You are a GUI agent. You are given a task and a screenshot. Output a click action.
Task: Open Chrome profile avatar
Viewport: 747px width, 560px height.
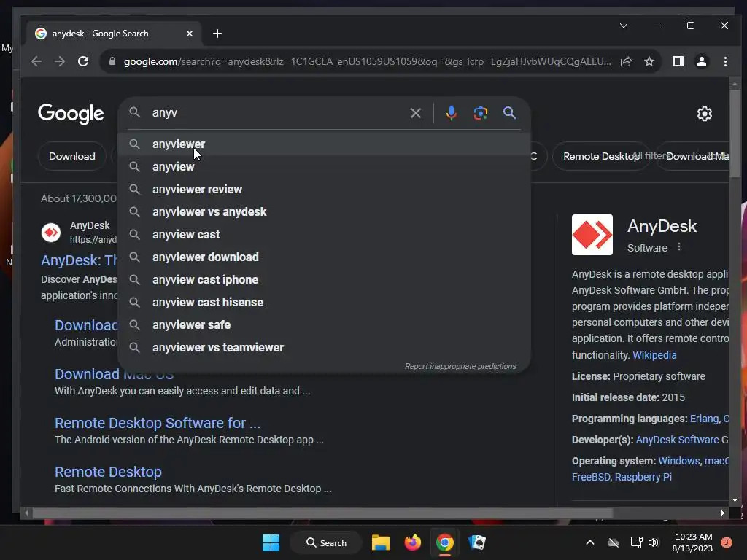point(701,61)
